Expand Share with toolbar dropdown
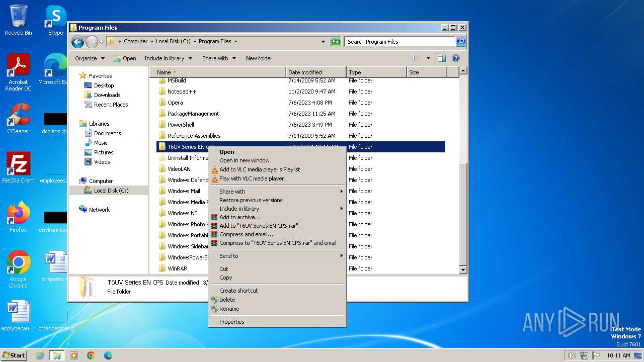The height and width of the screenshot is (362, 644). click(219, 58)
